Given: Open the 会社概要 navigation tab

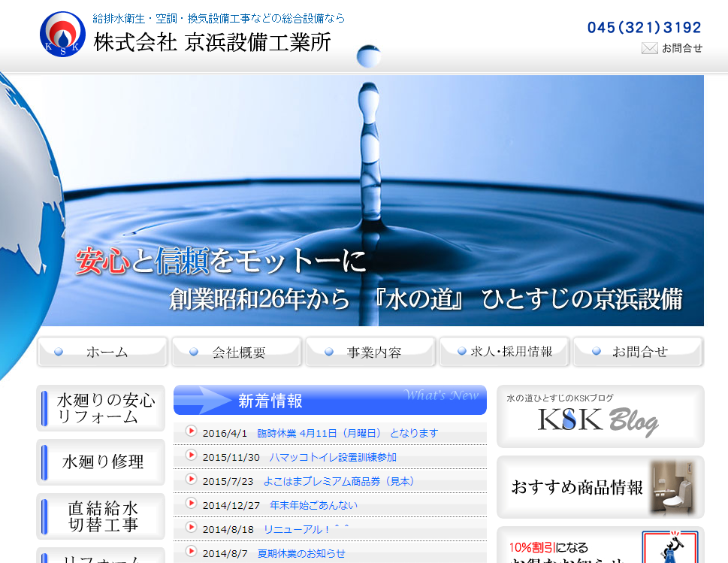Looking at the screenshot, I should (237, 352).
